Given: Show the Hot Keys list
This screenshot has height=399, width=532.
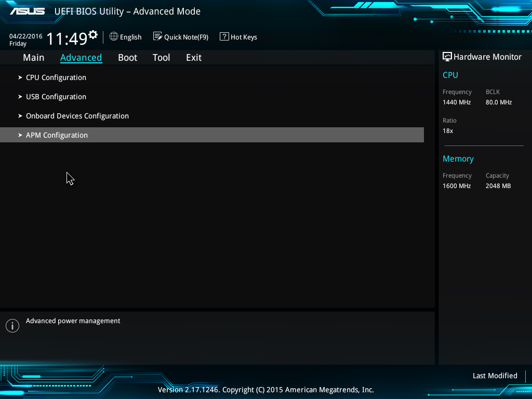Looking at the screenshot, I should tap(244, 37).
